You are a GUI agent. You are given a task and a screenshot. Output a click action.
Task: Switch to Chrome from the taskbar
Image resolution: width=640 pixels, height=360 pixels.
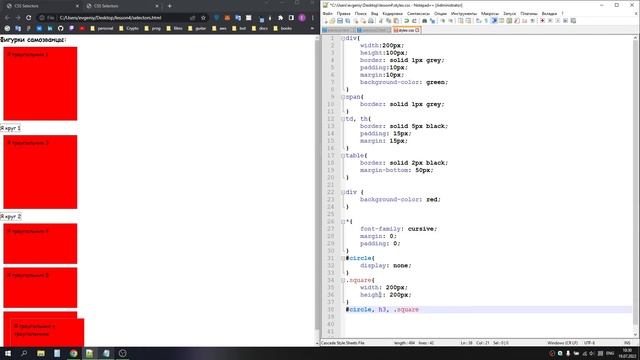pos(73,353)
